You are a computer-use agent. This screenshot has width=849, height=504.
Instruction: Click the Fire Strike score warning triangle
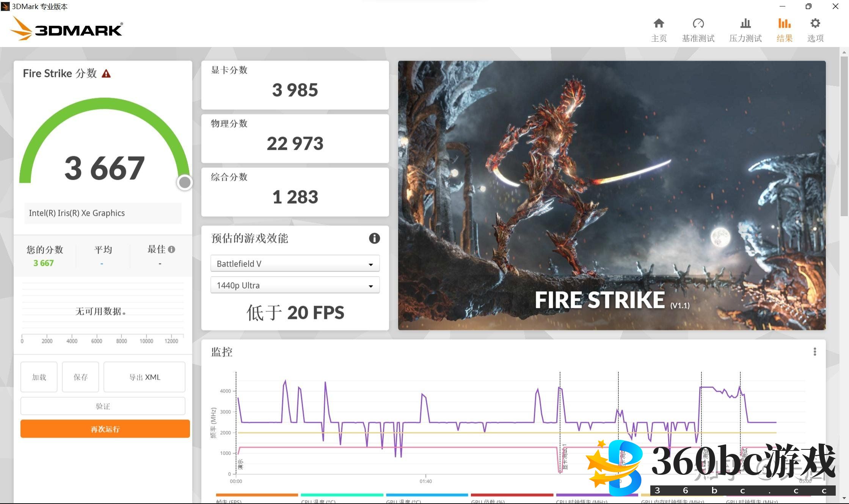tap(106, 74)
